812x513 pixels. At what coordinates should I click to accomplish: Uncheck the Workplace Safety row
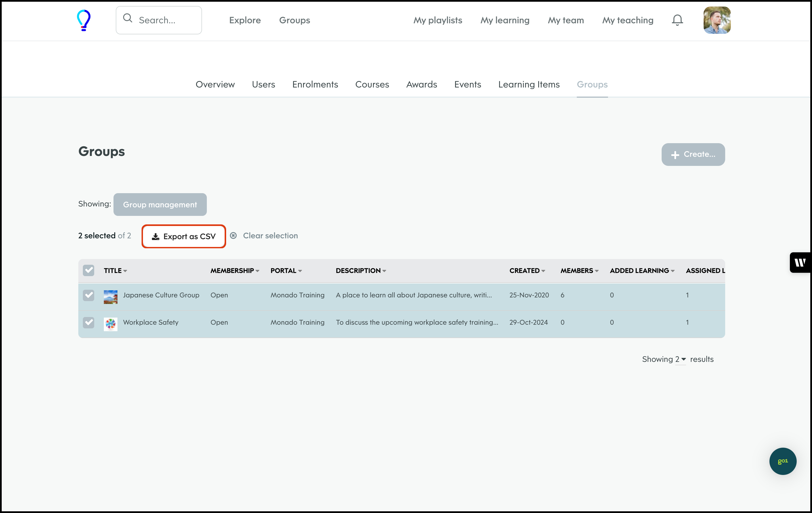click(89, 323)
